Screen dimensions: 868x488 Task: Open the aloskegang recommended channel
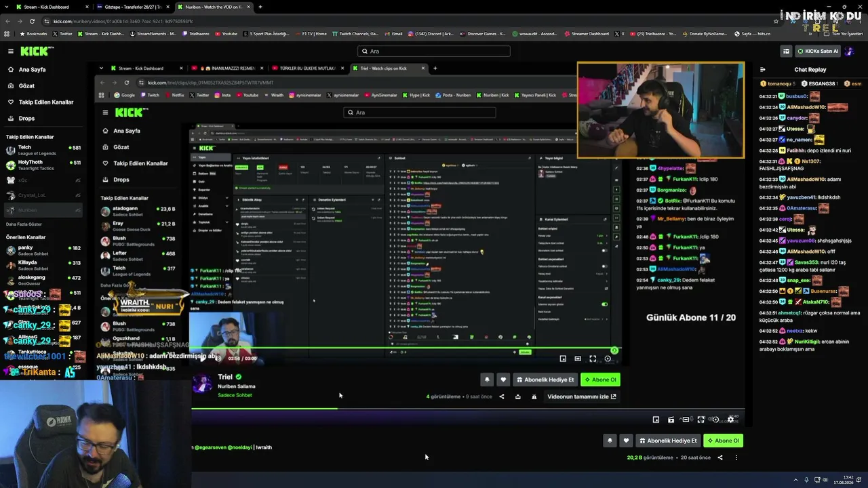tap(43, 280)
